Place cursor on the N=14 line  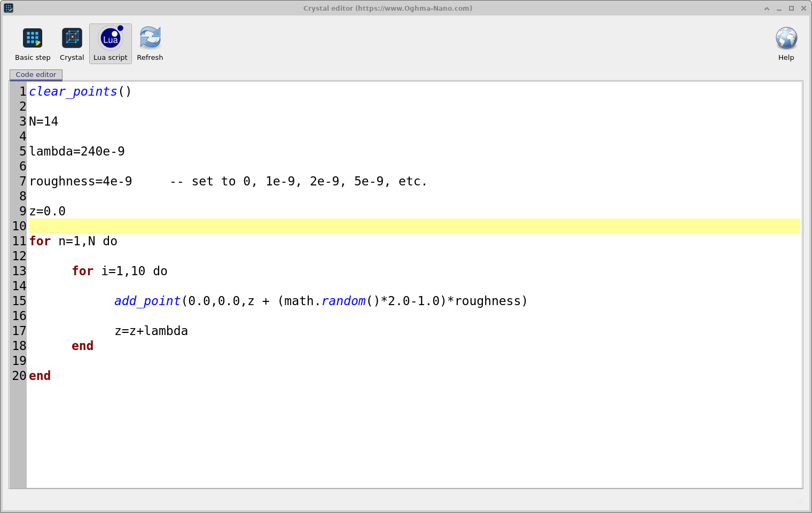[x=44, y=121]
